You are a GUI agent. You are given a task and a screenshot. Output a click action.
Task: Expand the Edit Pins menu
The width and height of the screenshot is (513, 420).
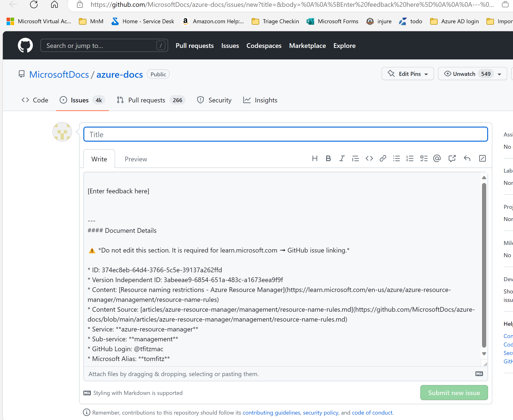(408, 74)
